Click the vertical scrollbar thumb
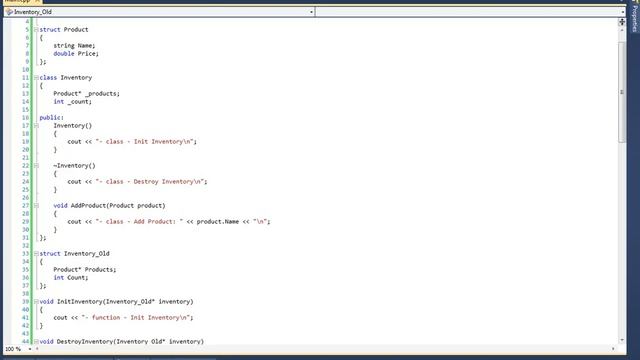The width and height of the screenshot is (640, 360). [x=622, y=92]
